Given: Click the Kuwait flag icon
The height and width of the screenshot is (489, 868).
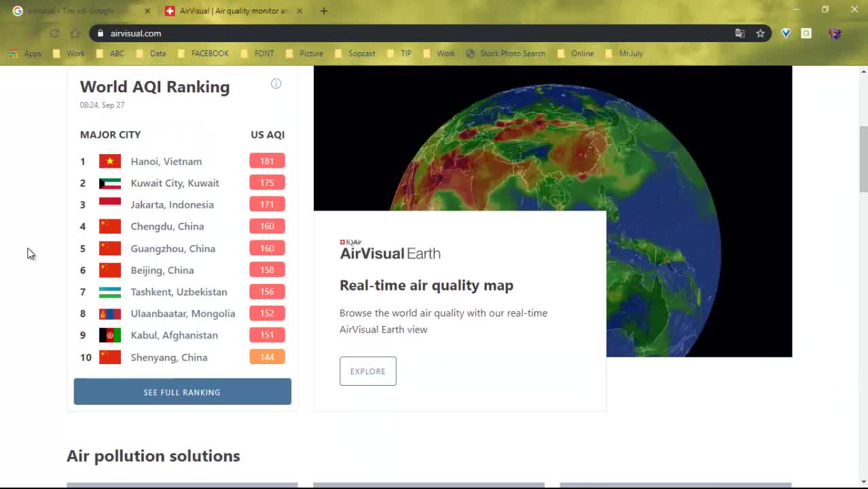Looking at the screenshot, I should point(110,183).
